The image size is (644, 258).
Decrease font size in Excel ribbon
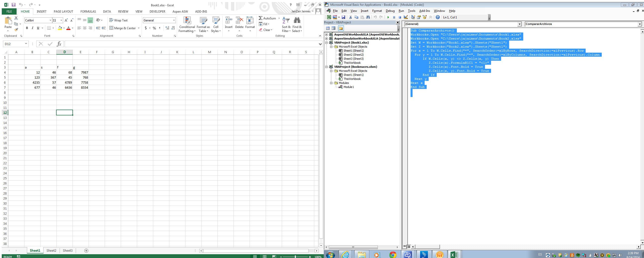coord(72,20)
